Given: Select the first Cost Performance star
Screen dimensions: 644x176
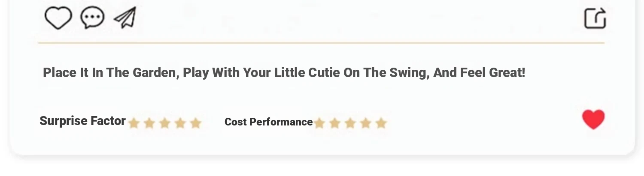Looking at the screenshot, I should tap(319, 123).
